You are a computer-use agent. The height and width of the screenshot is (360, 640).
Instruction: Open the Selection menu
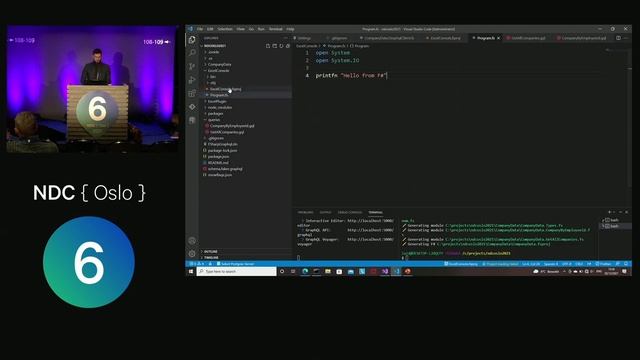point(225,29)
